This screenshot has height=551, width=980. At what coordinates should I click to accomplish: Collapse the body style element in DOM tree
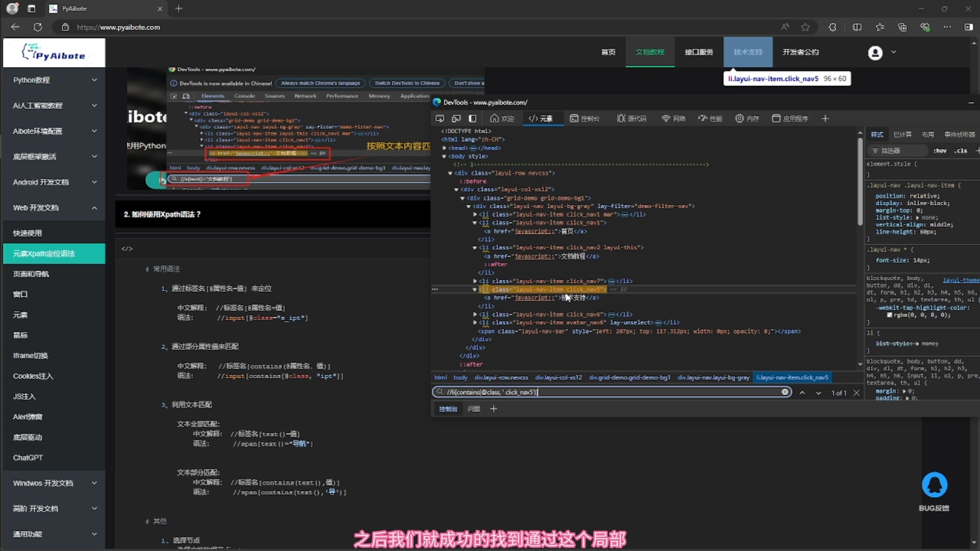point(444,156)
